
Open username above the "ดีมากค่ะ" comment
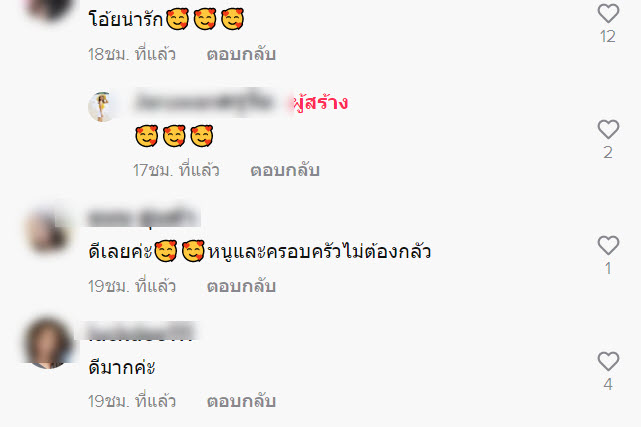(141, 332)
